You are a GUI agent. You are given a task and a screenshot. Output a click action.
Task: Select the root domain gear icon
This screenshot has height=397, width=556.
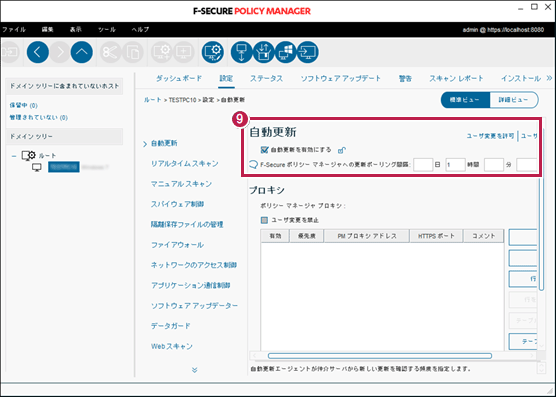28,155
